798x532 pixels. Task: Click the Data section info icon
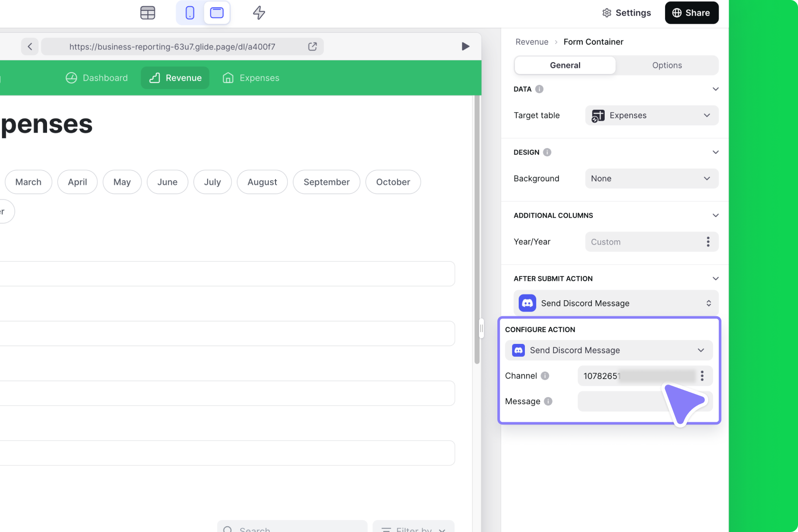(x=539, y=89)
